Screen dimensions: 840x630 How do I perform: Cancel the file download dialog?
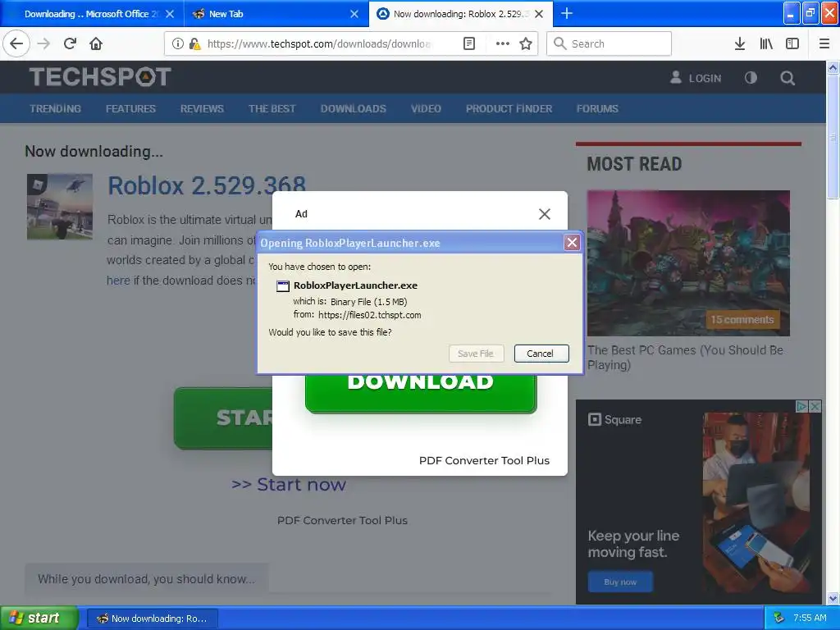(541, 354)
